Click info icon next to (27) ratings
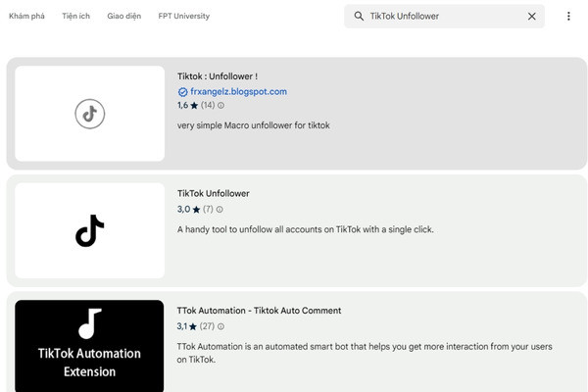The width and height of the screenshot is (588, 392). 220,326
